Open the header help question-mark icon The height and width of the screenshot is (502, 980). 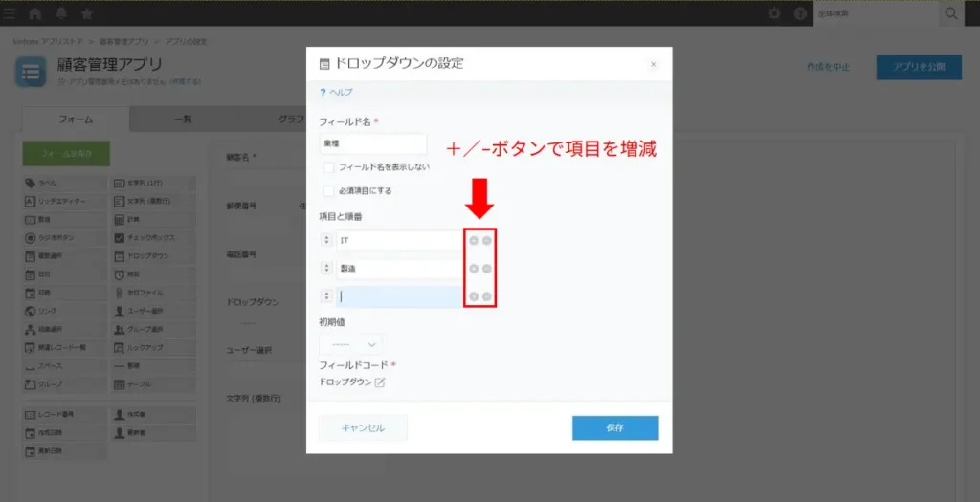[800, 13]
